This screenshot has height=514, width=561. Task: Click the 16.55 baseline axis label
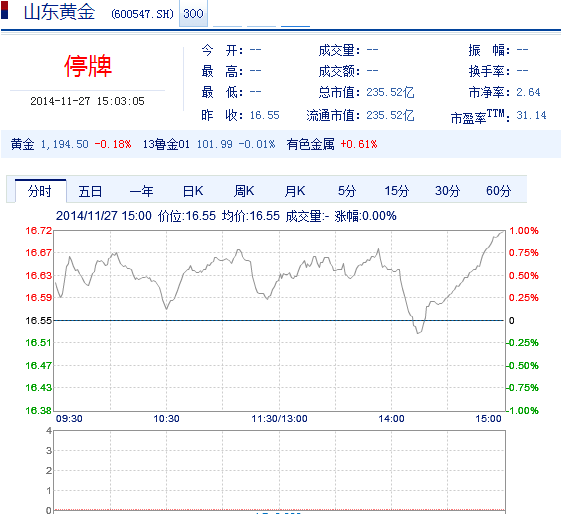(39, 320)
